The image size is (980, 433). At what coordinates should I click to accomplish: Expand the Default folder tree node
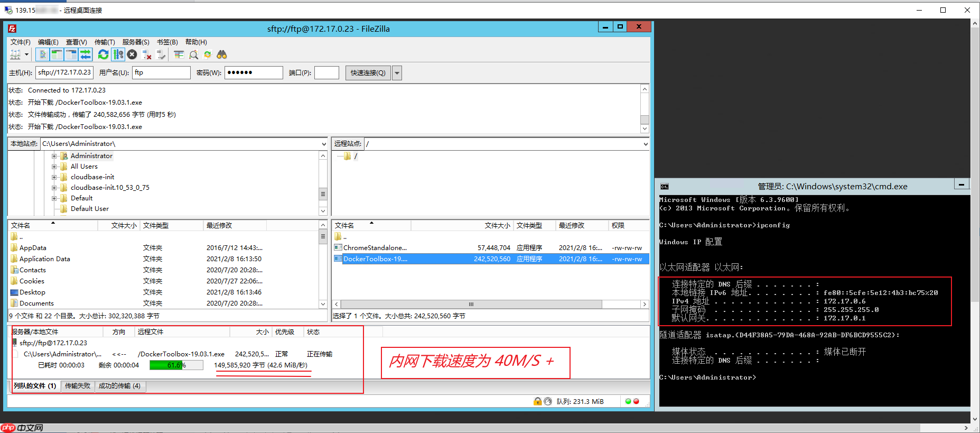coord(54,198)
